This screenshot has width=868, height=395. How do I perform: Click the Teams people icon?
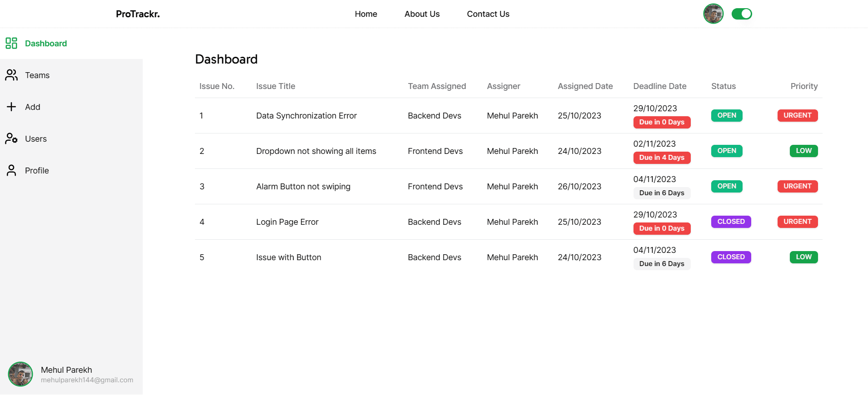(x=11, y=75)
